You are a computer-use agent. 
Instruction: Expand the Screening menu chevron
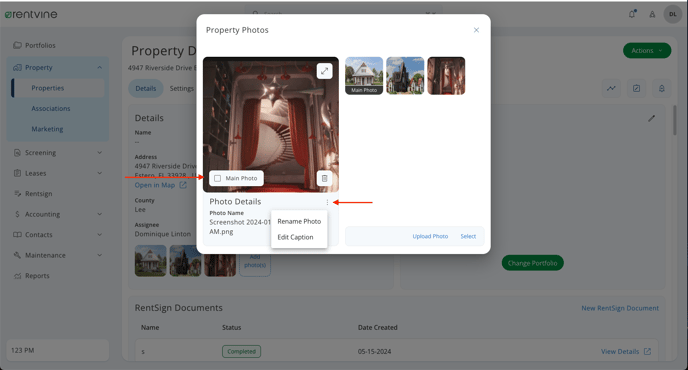[100, 153]
